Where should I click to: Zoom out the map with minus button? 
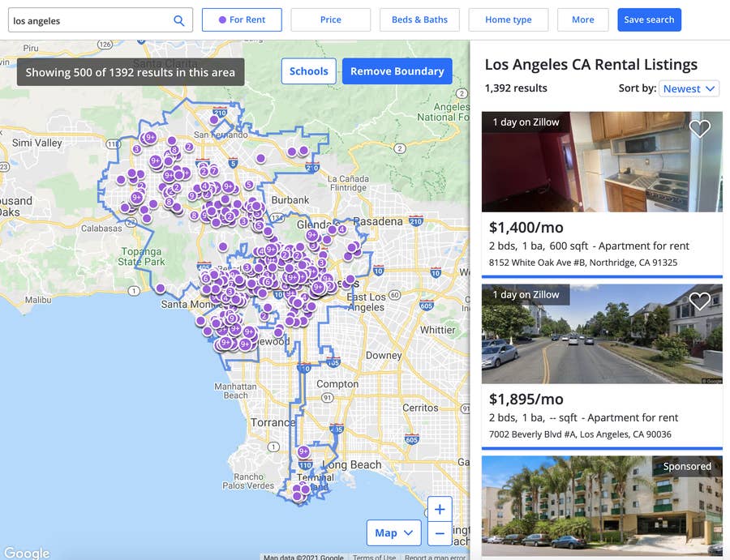pyautogui.click(x=440, y=533)
